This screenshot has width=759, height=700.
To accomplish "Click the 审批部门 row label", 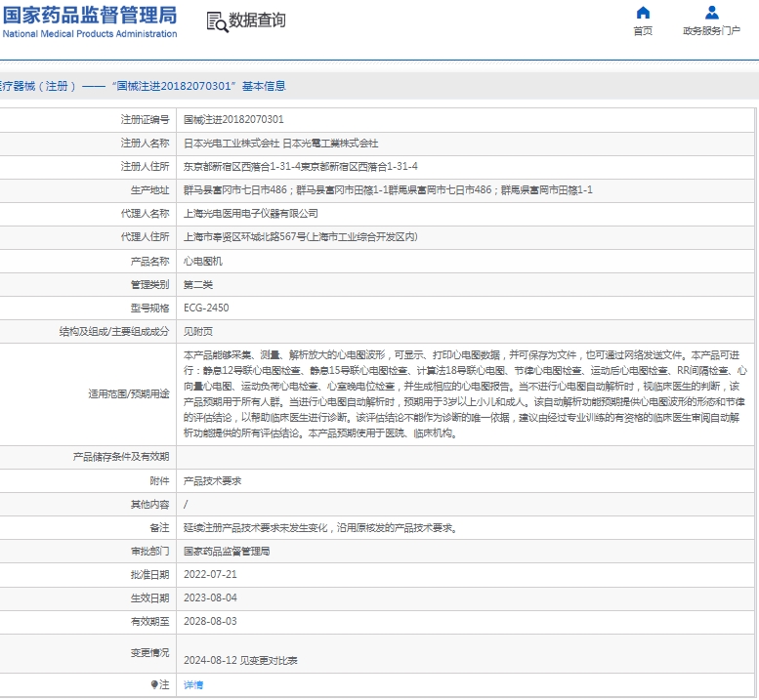I will click(150, 551).
